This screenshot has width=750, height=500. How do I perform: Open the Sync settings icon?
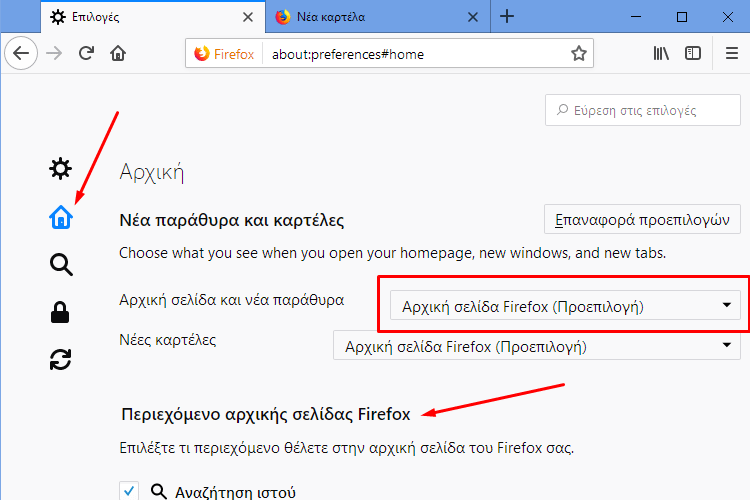[x=60, y=360]
